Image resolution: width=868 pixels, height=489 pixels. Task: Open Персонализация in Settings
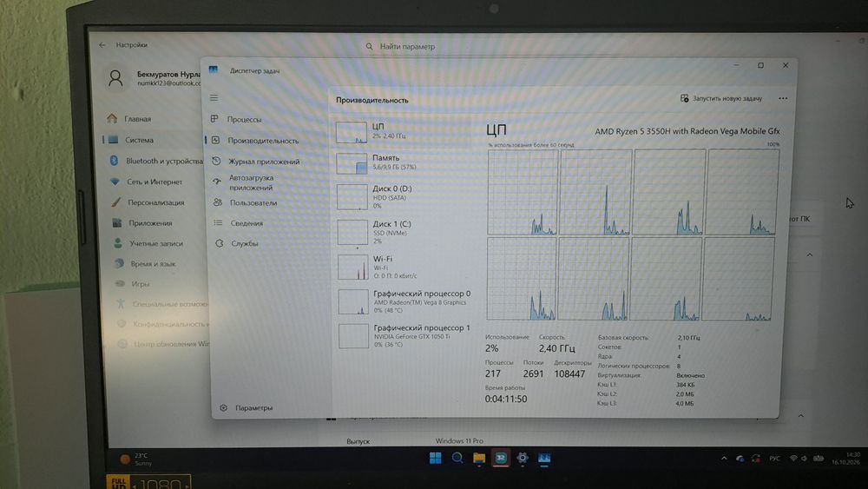[x=155, y=202]
